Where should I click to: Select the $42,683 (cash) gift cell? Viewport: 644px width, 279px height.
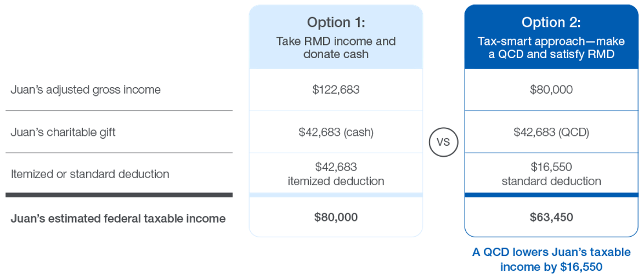pyautogui.click(x=336, y=133)
